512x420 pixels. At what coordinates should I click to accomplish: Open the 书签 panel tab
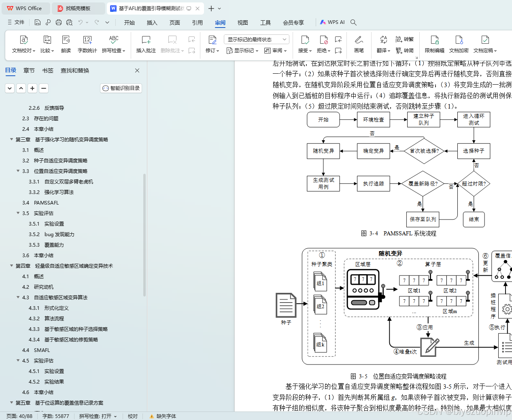[47, 70]
